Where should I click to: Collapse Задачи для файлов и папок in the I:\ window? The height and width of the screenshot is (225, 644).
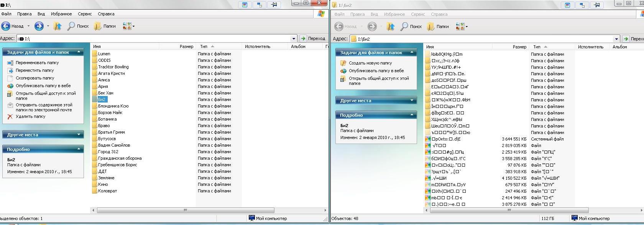79,52
